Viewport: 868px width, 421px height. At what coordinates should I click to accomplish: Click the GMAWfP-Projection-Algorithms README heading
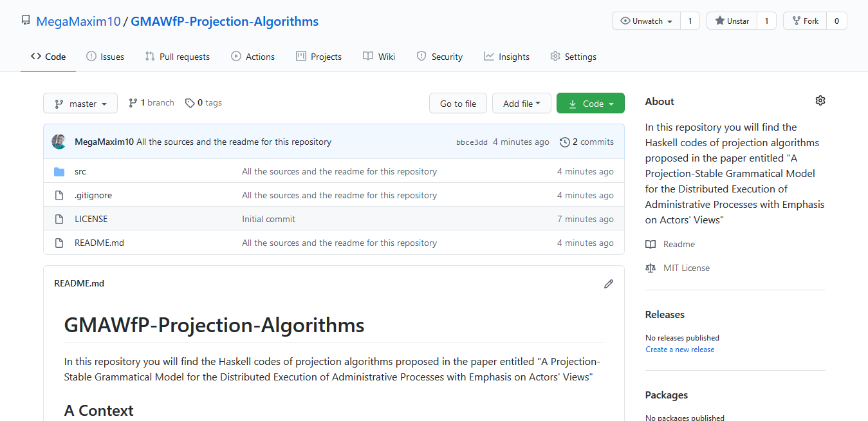point(214,325)
